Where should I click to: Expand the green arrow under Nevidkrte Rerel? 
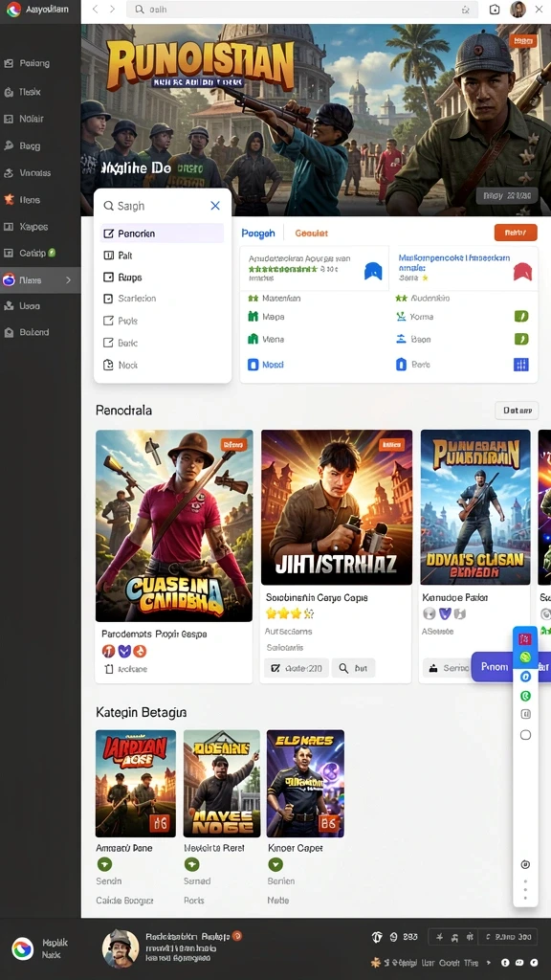(x=191, y=864)
